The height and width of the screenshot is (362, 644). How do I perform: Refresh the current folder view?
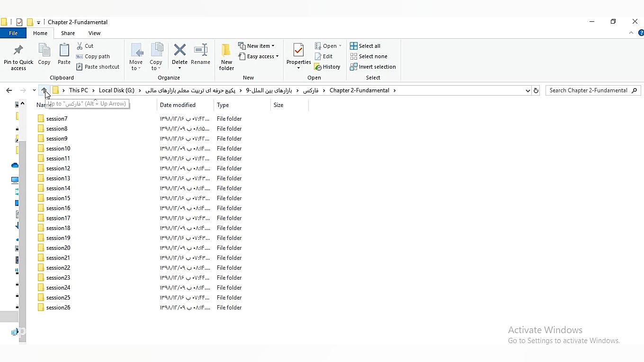(536, 90)
